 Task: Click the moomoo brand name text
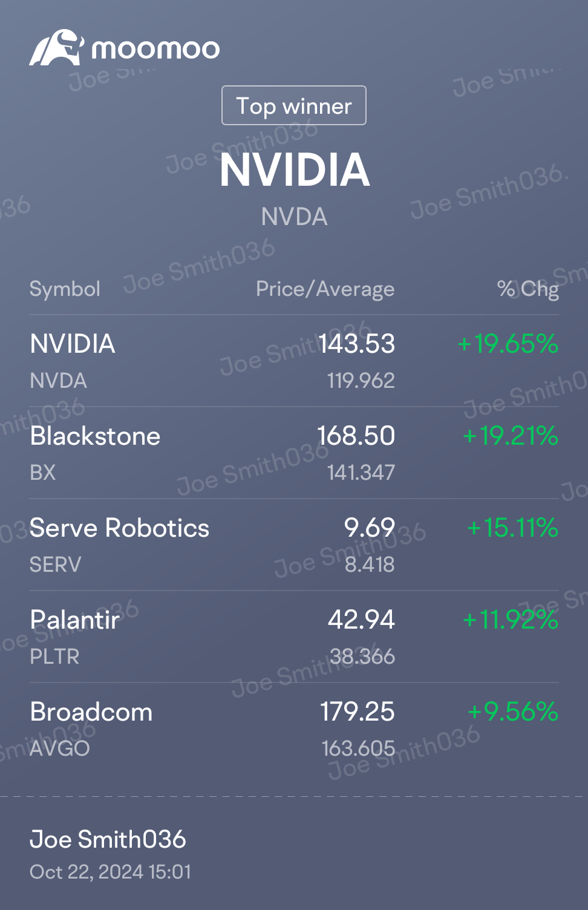(x=155, y=49)
